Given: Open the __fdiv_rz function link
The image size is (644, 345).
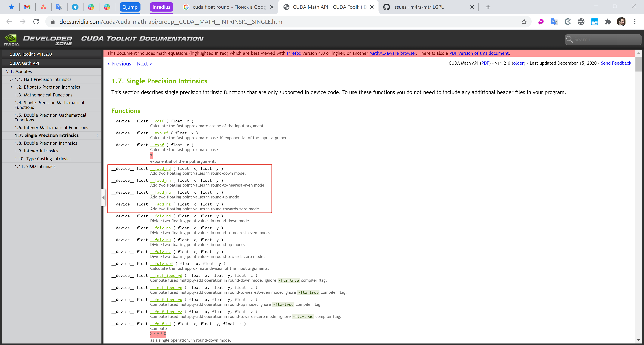Looking at the screenshot, I should 160,252.
